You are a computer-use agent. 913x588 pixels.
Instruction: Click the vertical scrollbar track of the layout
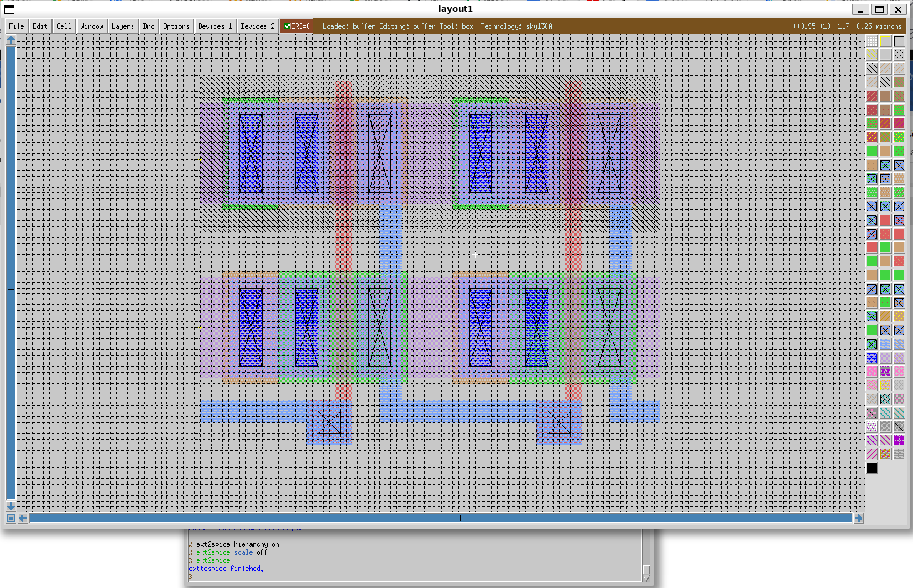pyautogui.click(x=11, y=273)
